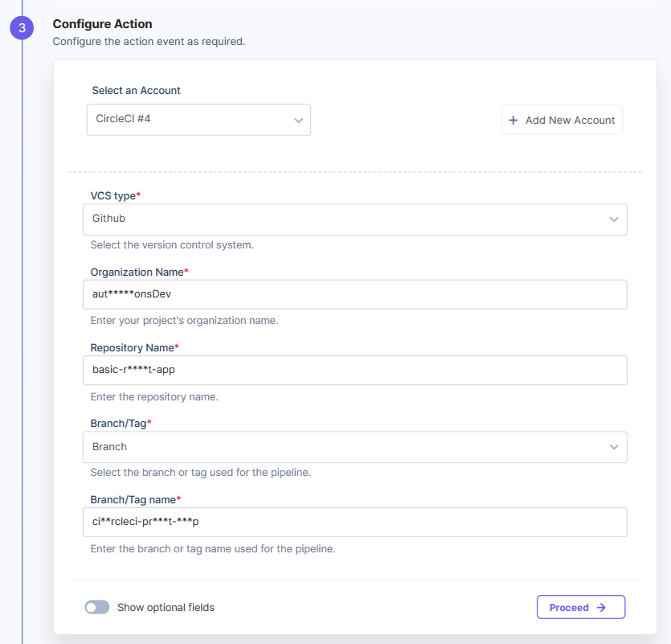Click the "Select the version control system." hint
Image resolution: width=671 pixels, height=644 pixels.
pos(172,245)
